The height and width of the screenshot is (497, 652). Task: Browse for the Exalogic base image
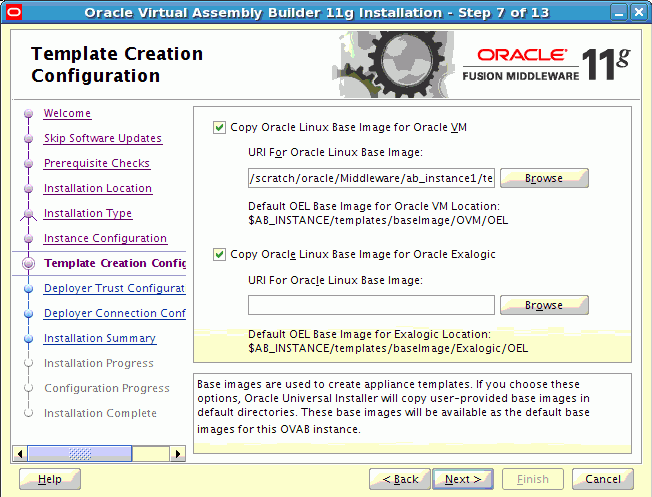[x=544, y=305]
